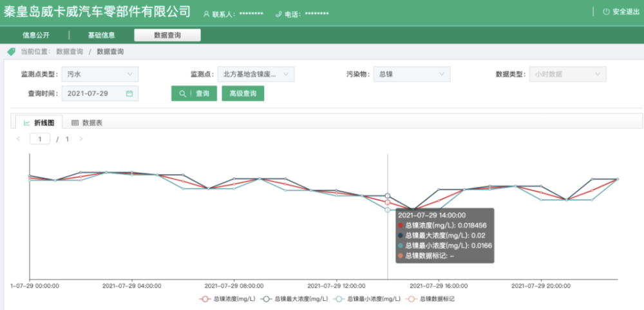Select the 数据查询 menu tab
Image resolution: width=644 pixels, height=310 pixels.
[167, 35]
